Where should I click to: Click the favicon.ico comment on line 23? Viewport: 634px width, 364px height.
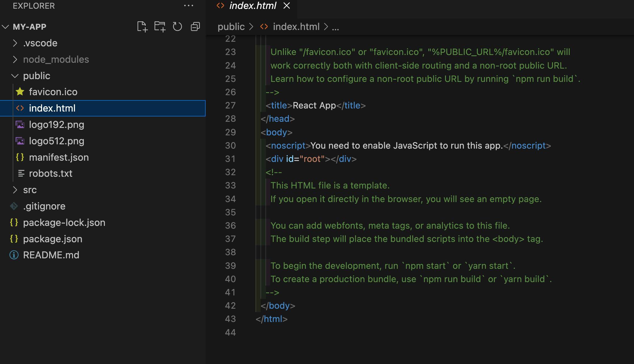coord(420,52)
